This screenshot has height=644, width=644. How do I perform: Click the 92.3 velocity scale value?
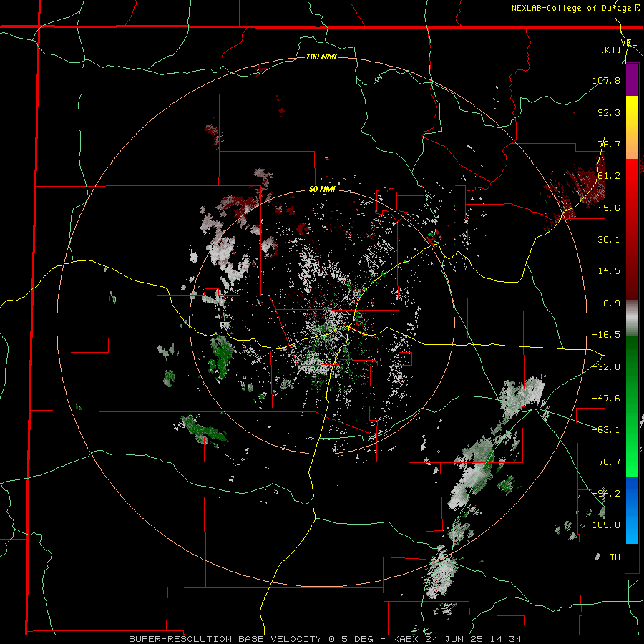(x=609, y=112)
